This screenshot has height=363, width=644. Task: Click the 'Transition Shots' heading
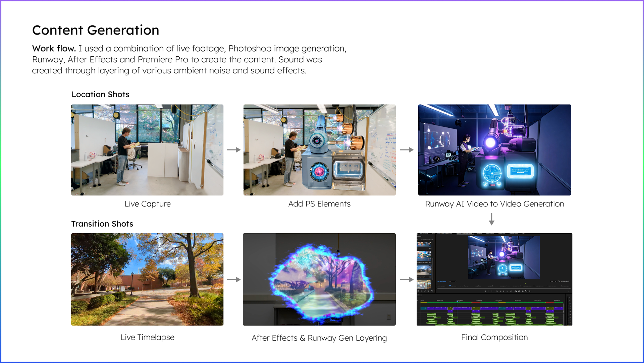tap(102, 224)
